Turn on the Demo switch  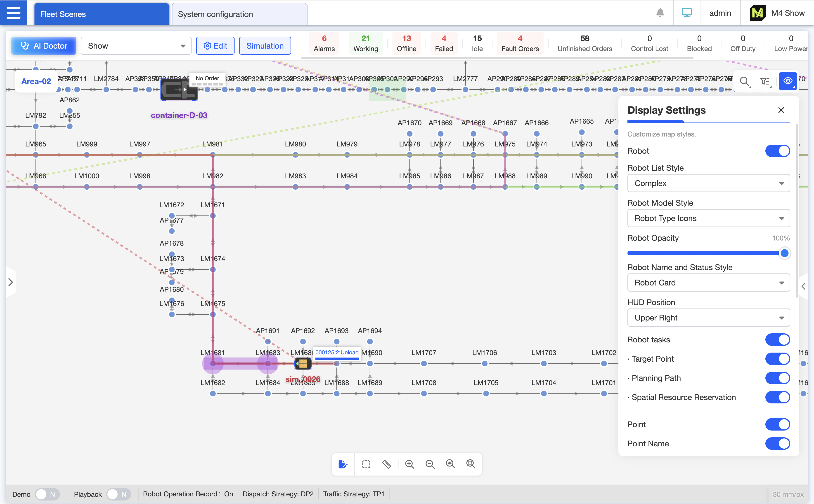point(47,494)
